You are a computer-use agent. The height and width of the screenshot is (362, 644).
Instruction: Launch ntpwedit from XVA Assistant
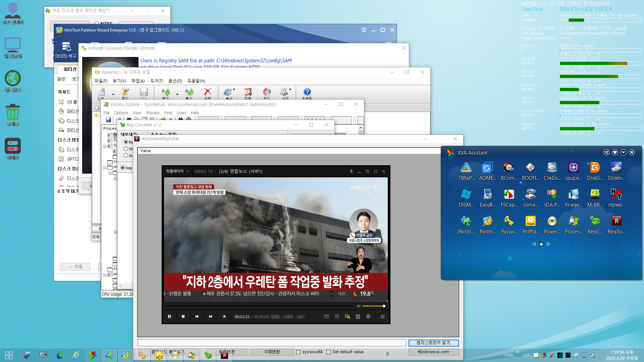[x=616, y=198]
